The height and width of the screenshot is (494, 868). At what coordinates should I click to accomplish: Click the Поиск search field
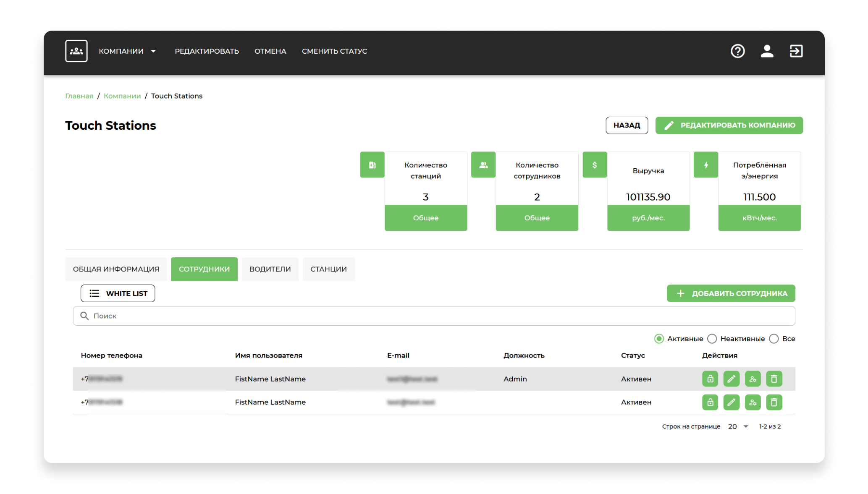point(434,316)
